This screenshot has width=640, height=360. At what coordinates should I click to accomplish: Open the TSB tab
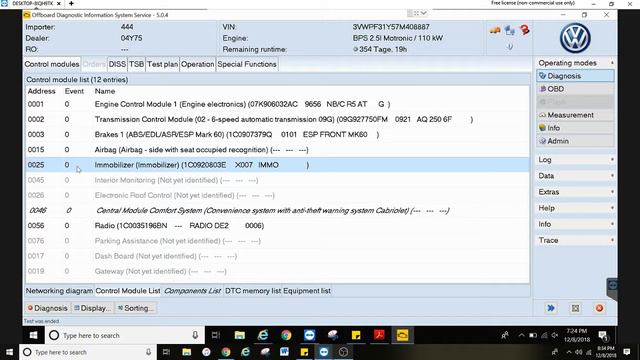pyautogui.click(x=136, y=64)
